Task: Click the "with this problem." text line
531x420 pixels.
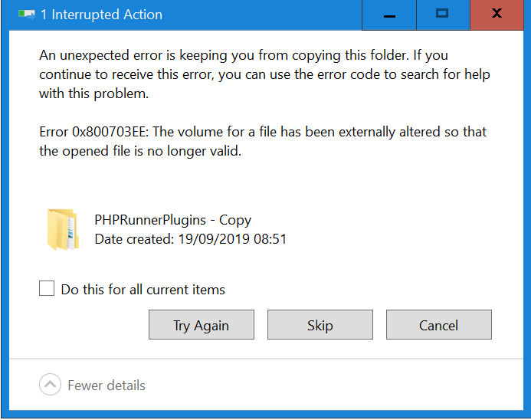Action: (x=93, y=94)
